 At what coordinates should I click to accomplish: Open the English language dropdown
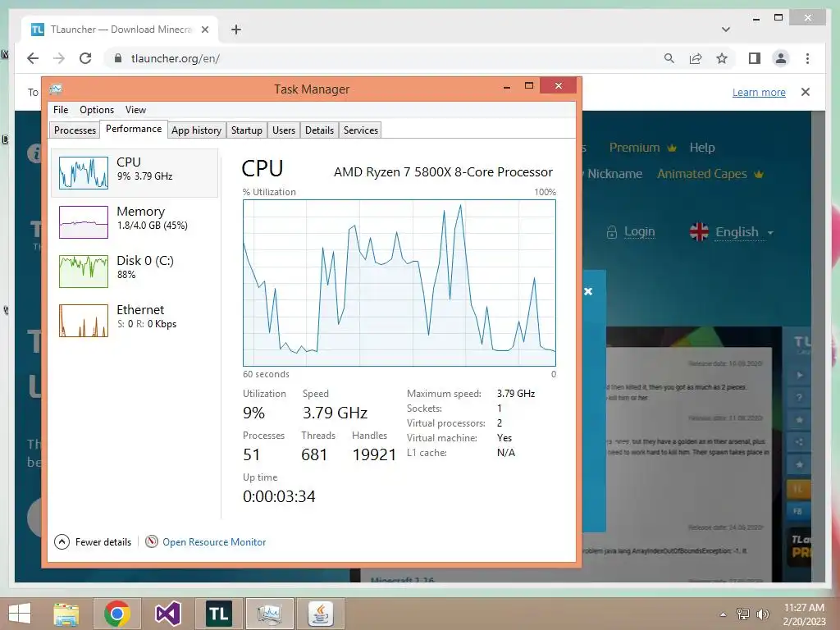(x=732, y=232)
